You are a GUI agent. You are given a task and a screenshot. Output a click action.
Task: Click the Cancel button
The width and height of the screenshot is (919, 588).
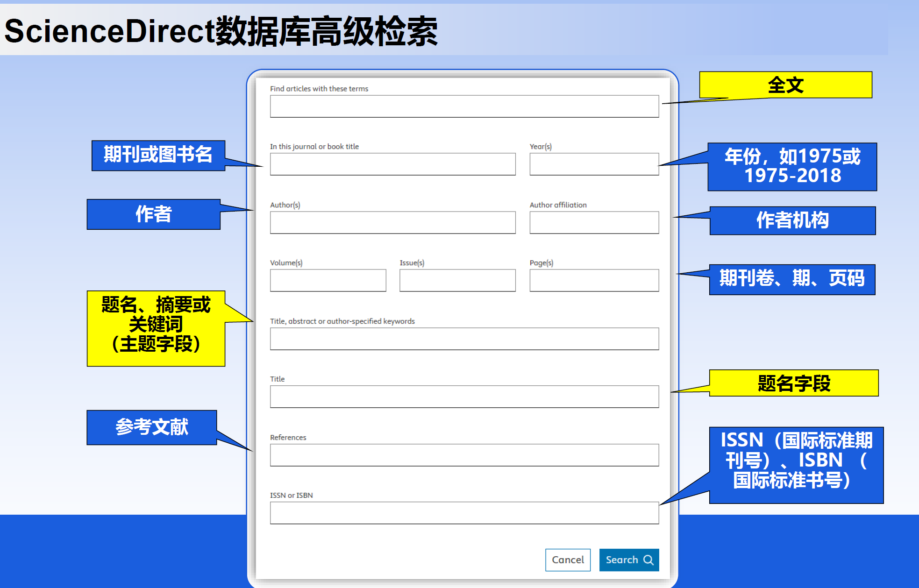(568, 560)
